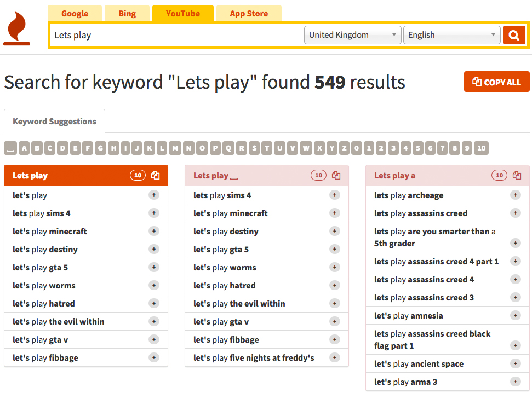Click the flame logo icon
This screenshot has height=393, width=532.
(16, 28)
